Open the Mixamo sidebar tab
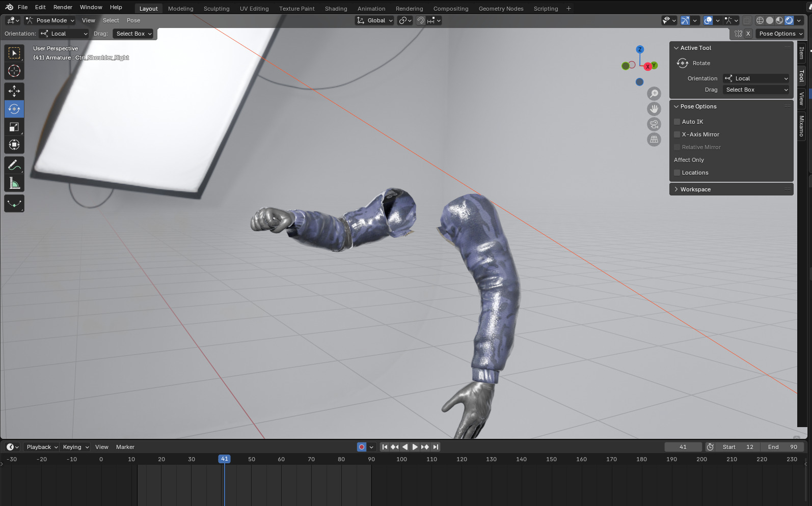The image size is (812, 506). 802,126
